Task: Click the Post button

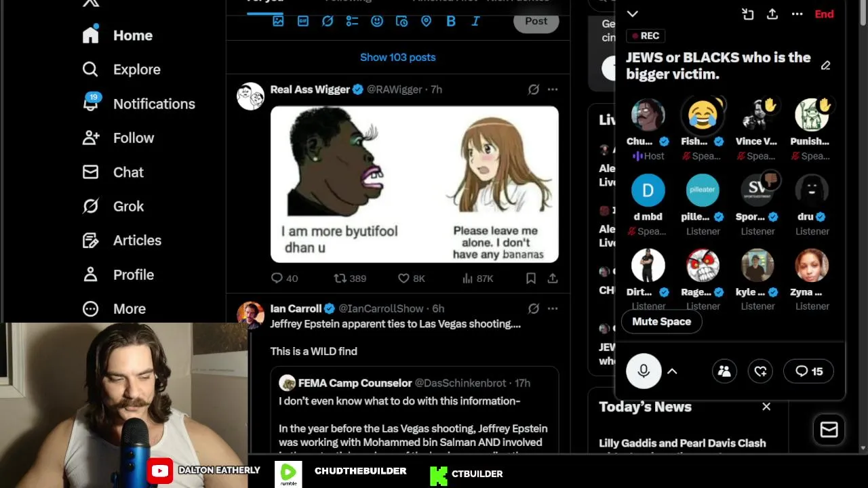Action: (536, 21)
